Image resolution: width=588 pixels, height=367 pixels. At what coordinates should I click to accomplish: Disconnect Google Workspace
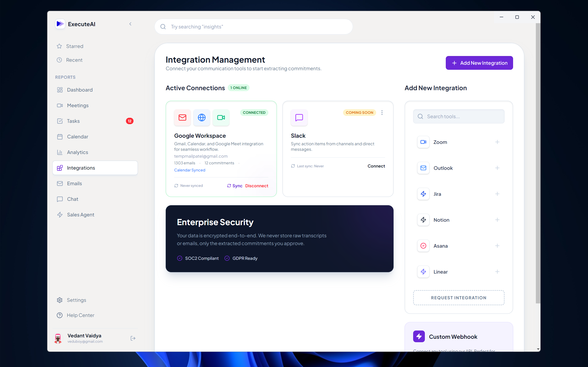(x=257, y=186)
